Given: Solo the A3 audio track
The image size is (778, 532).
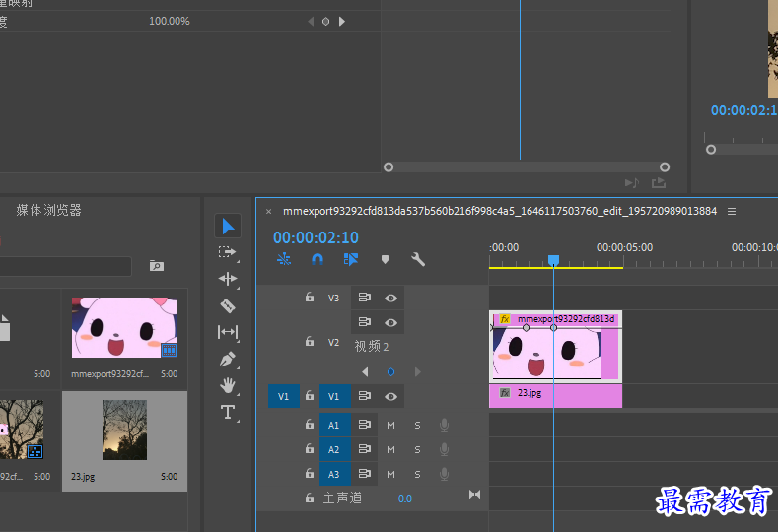Looking at the screenshot, I should click(417, 475).
